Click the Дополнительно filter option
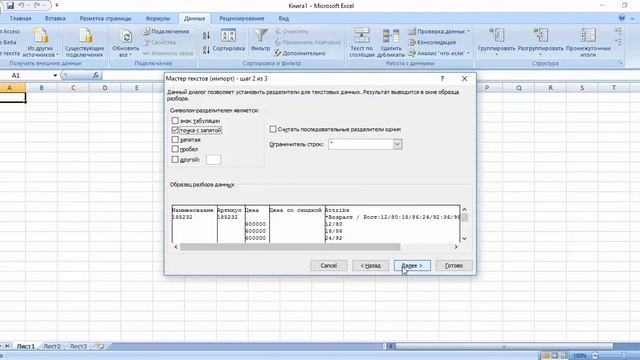 pyautogui.click(x=300, y=53)
